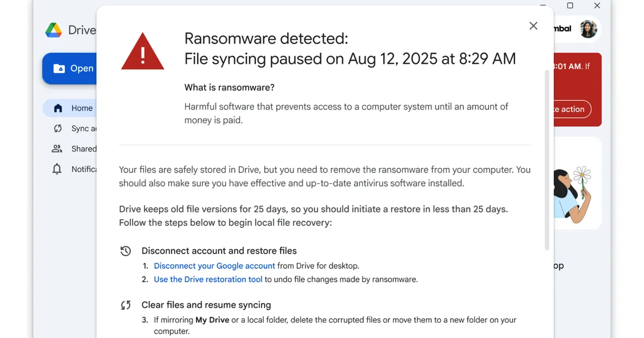
Task: Click the red ransomware warning triangle icon
Action: coord(142,51)
